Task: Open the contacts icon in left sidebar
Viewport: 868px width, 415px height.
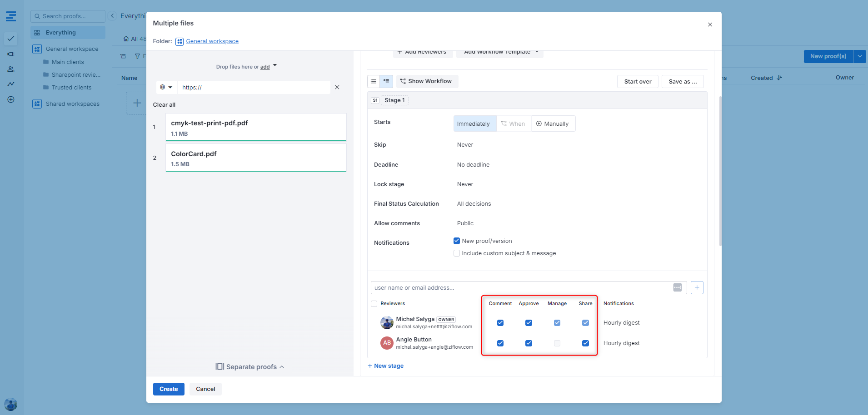Action: click(11, 69)
